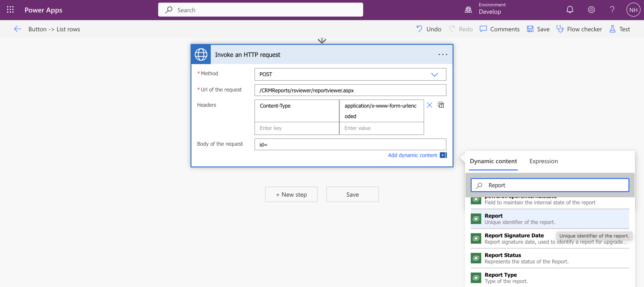Switch to the Expression tab
Viewport: 644px width, 287px height.
[x=544, y=161]
